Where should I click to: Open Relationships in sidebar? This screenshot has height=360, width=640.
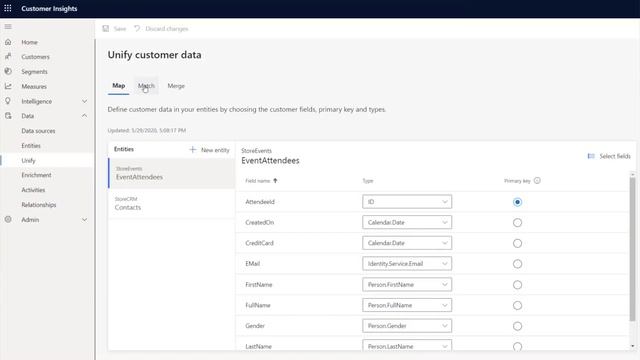click(x=39, y=205)
